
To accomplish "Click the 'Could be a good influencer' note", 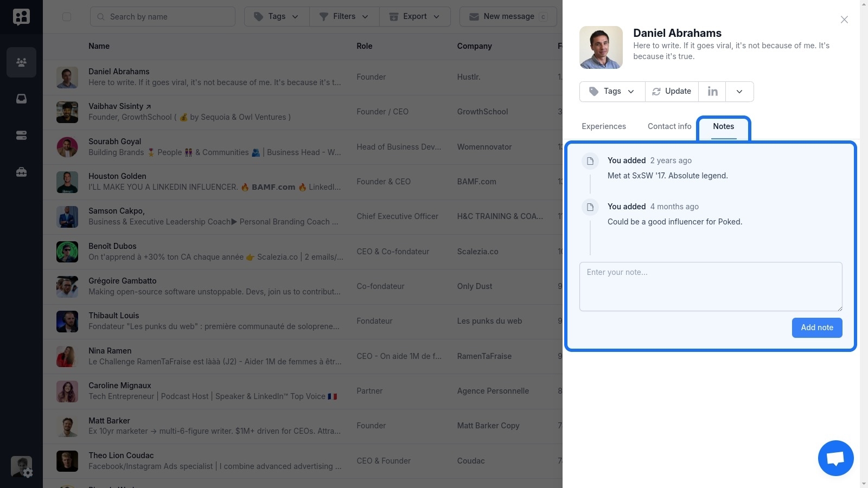I will [x=675, y=222].
